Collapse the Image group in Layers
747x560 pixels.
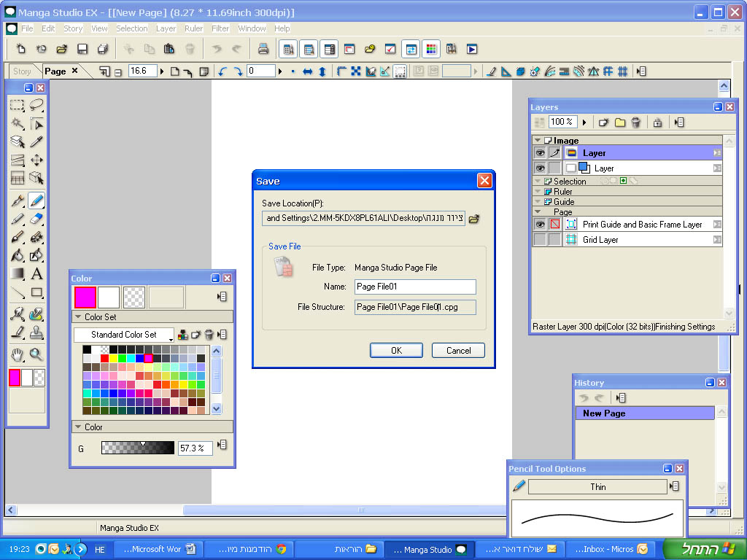click(x=538, y=141)
